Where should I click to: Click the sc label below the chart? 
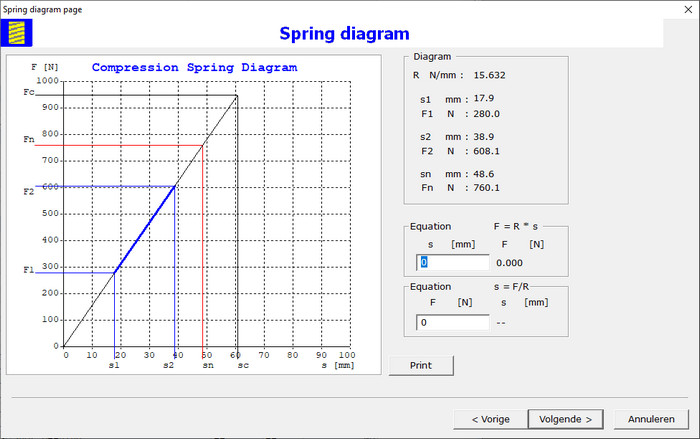point(242,366)
